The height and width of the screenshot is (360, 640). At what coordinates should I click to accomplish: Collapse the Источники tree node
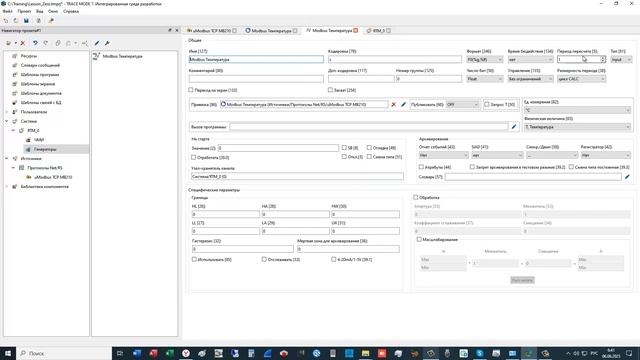7,158
